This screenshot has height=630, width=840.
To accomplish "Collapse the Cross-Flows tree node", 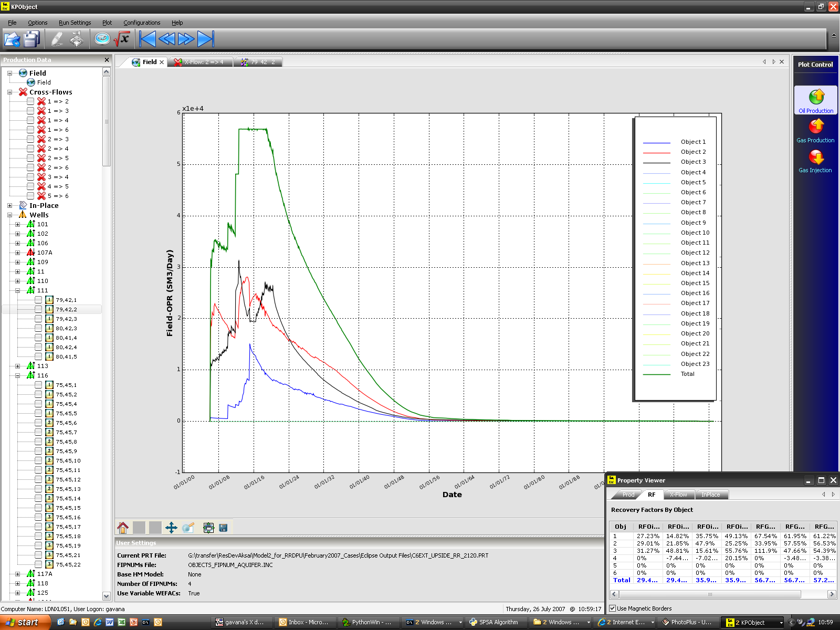I will coord(9,92).
